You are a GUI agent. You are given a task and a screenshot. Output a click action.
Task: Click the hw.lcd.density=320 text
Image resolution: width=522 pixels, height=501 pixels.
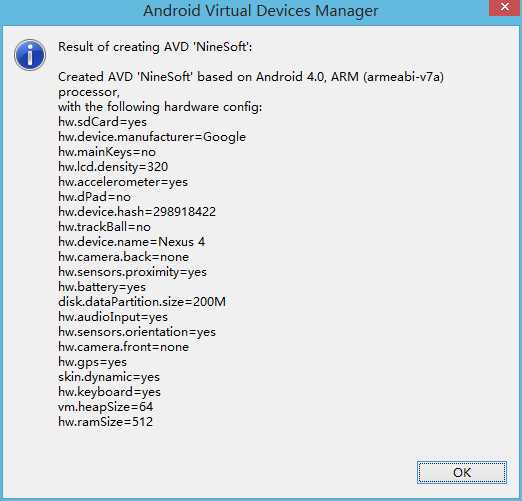pyautogui.click(x=113, y=167)
